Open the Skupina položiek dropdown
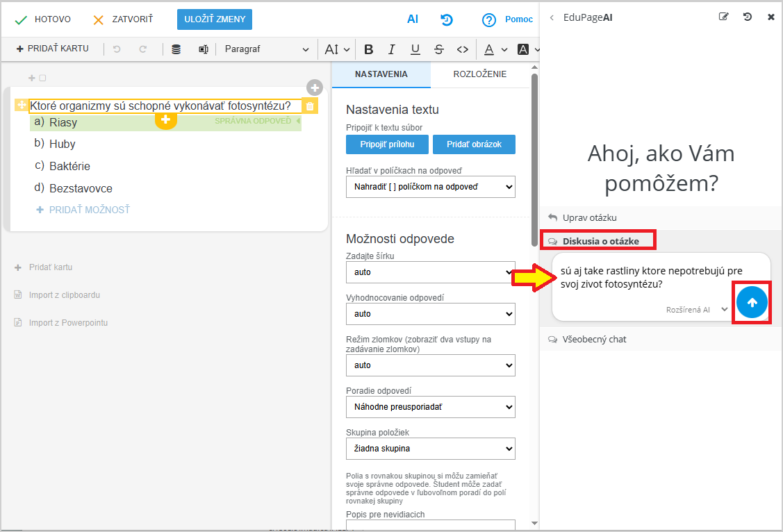This screenshot has height=532, width=783. [x=431, y=449]
